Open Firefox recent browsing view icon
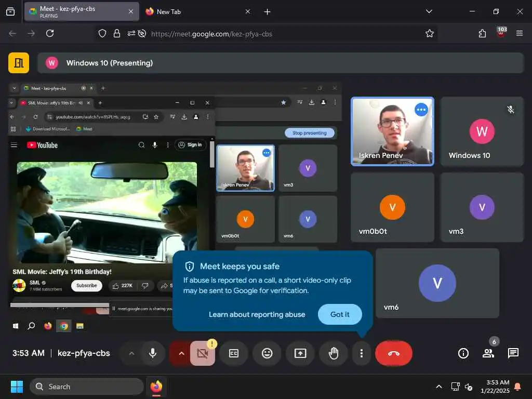Image resolution: width=532 pixels, height=399 pixels. [x=10, y=11]
